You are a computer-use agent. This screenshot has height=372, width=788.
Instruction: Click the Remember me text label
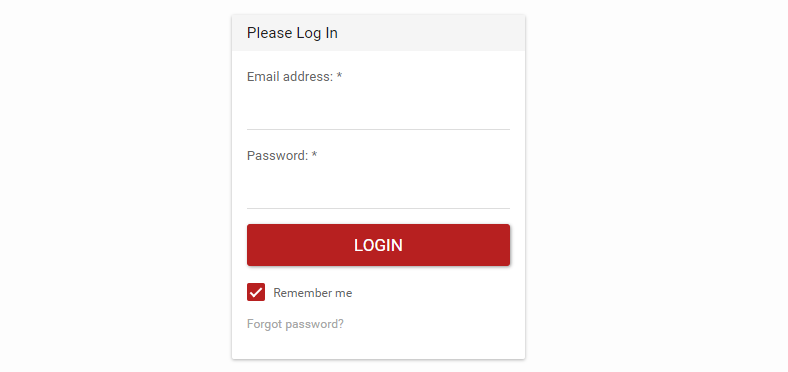click(313, 293)
